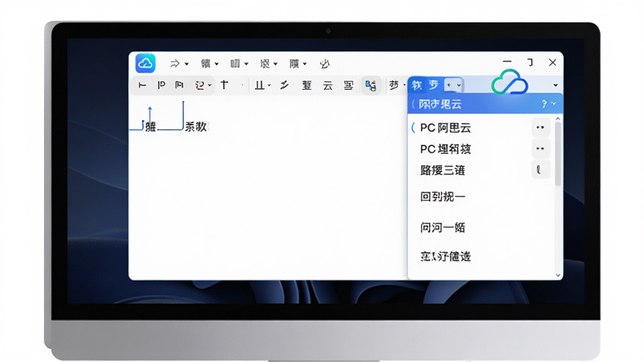
Task: Click the forward arrow icon in menu row
Action: pos(175,63)
